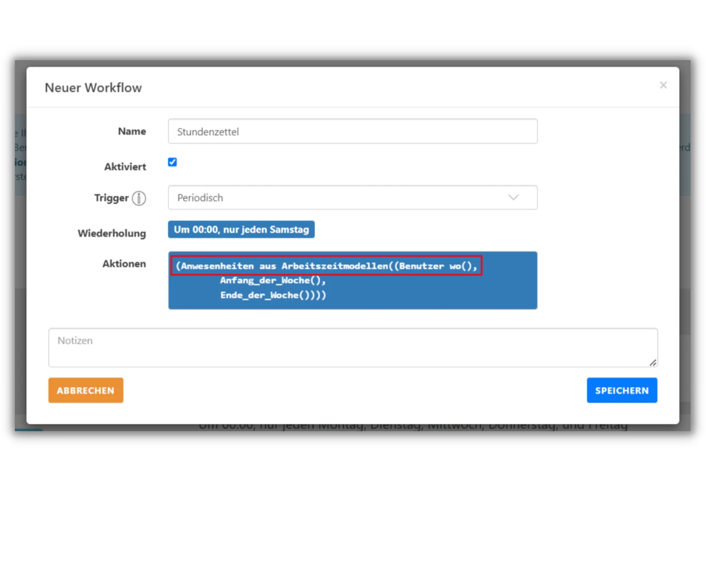Click the Neuer Workflow dialog title
Viewport: 706px width, 588px height.
pyautogui.click(x=93, y=87)
